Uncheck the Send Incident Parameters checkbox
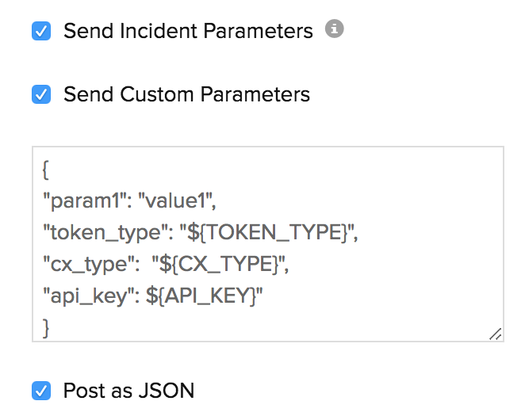The width and height of the screenshot is (525, 420). point(40,31)
